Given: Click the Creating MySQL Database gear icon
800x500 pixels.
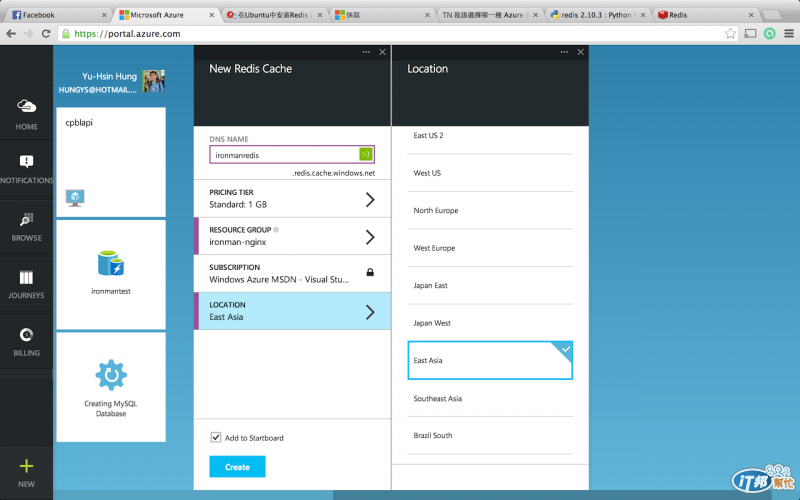Looking at the screenshot, I should [x=111, y=375].
